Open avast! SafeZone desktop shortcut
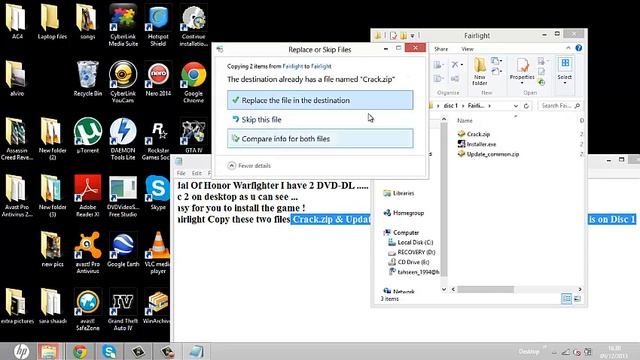Screen dimensions: 640x360 [87, 309]
